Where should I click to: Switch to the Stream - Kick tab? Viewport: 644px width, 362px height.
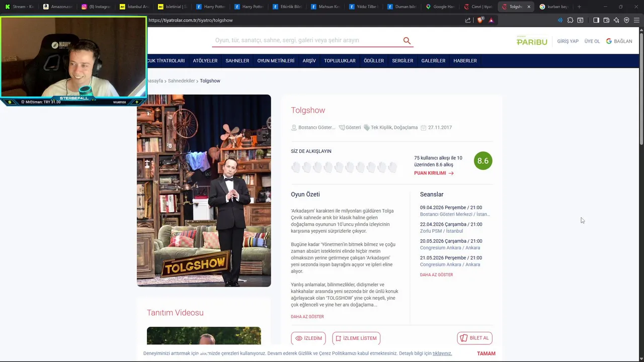coord(20,7)
